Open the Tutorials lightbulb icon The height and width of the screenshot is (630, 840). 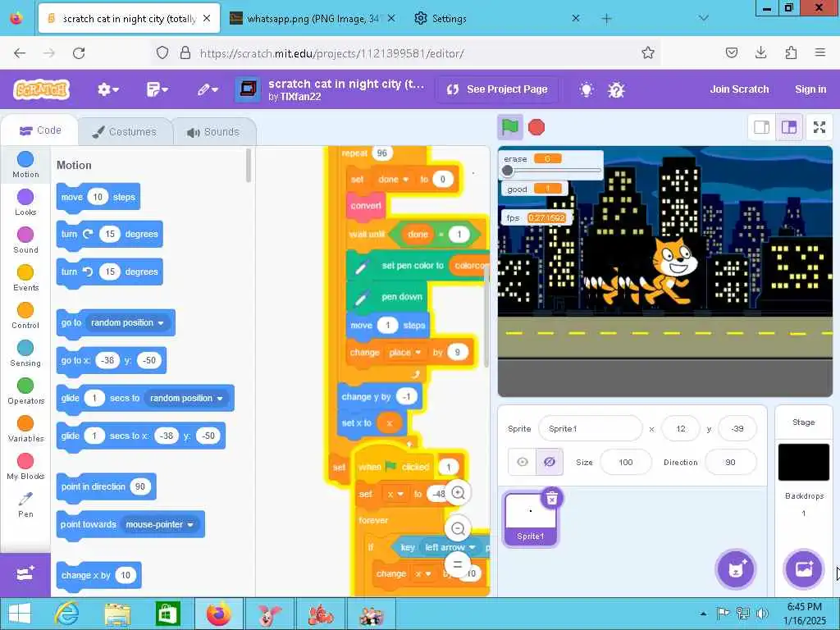587,89
